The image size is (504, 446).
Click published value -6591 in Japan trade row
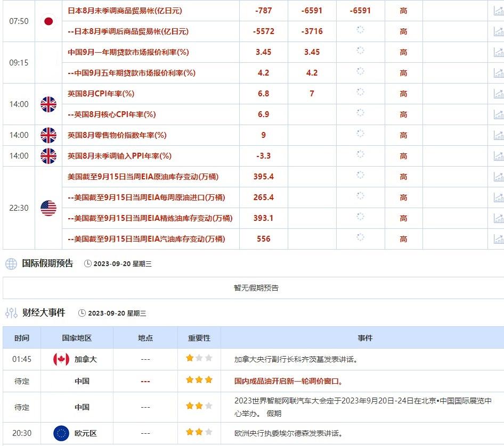(x=360, y=11)
